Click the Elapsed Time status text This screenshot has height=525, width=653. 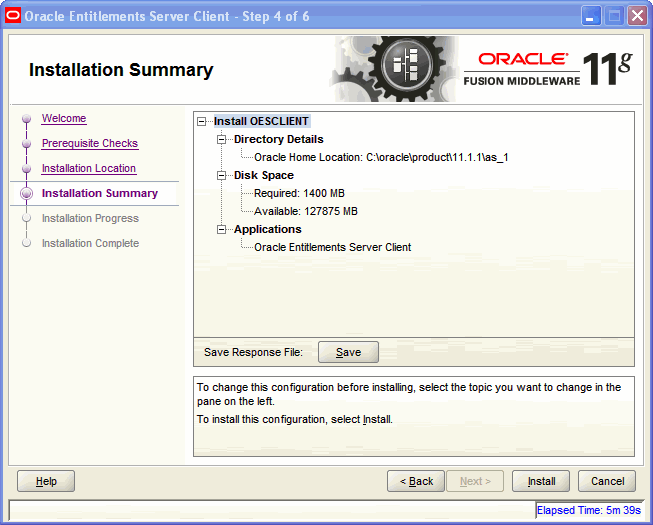[x=588, y=510]
